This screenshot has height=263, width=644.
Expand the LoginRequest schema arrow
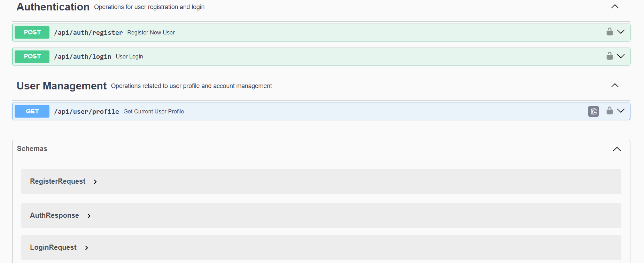click(x=87, y=248)
